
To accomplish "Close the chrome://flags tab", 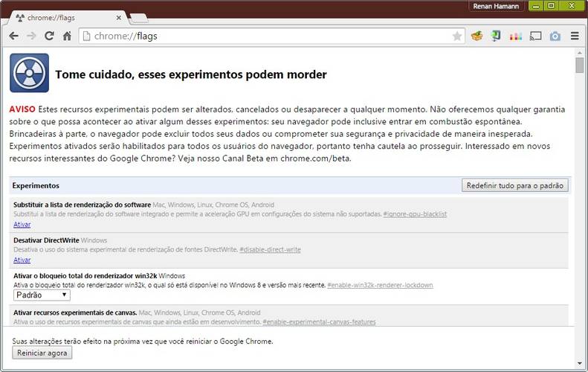I will click(118, 18).
